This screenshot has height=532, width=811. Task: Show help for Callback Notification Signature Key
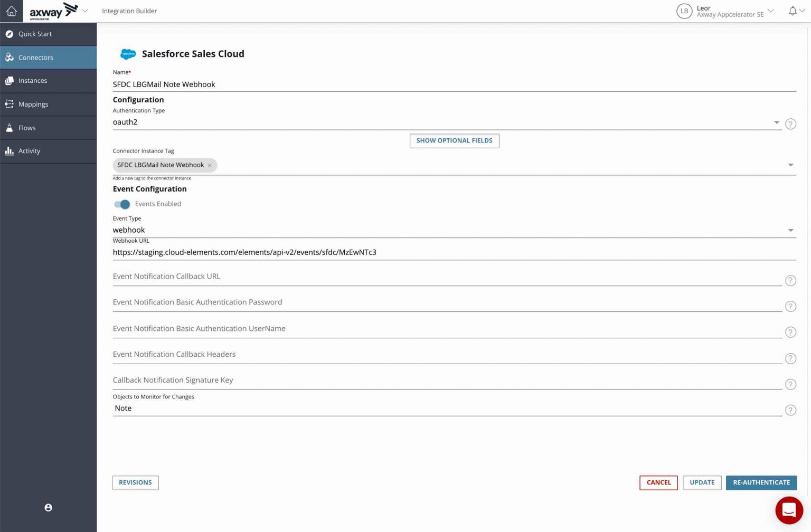click(790, 384)
